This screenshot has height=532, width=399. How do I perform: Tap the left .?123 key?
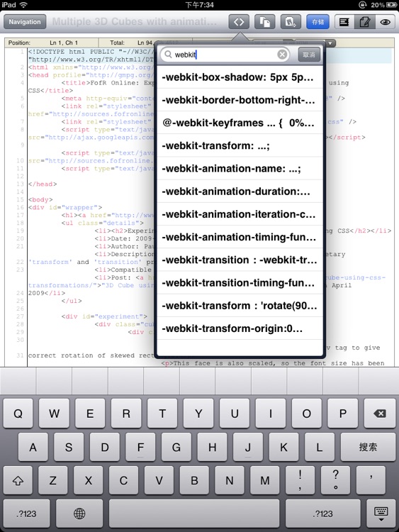[26, 514]
